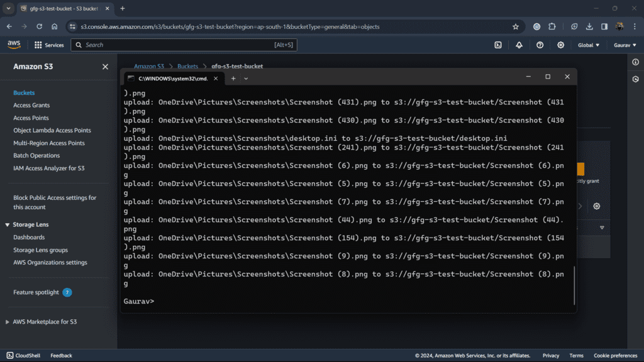
Task: Open a new terminal tab with the plus
Action: [233, 79]
